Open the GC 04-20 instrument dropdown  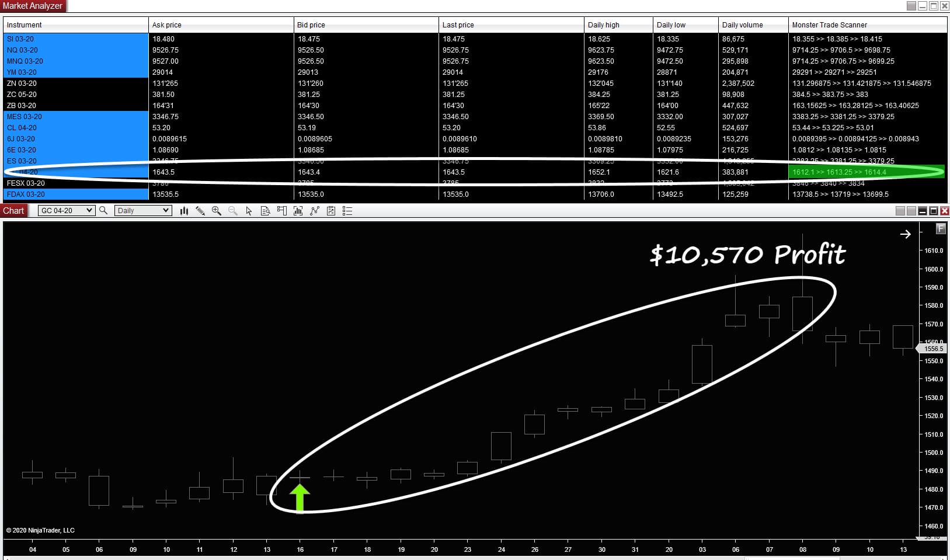pos(66,210)
